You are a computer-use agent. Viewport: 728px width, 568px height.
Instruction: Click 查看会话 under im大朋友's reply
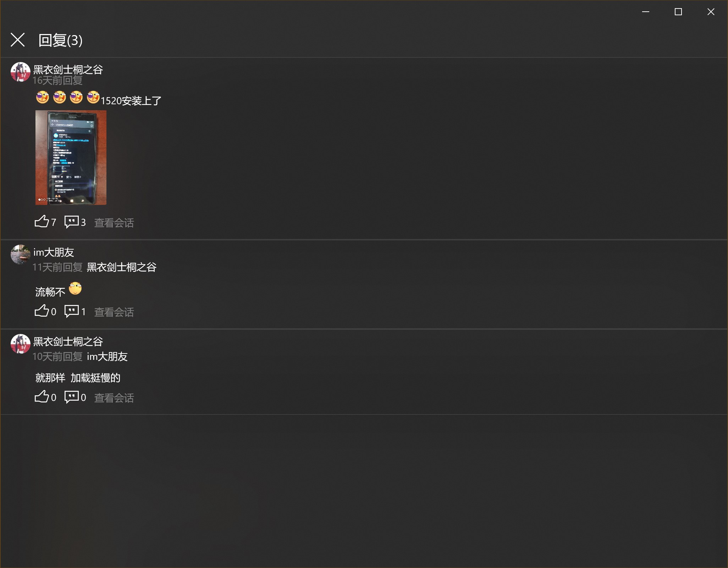pos(114,312)
